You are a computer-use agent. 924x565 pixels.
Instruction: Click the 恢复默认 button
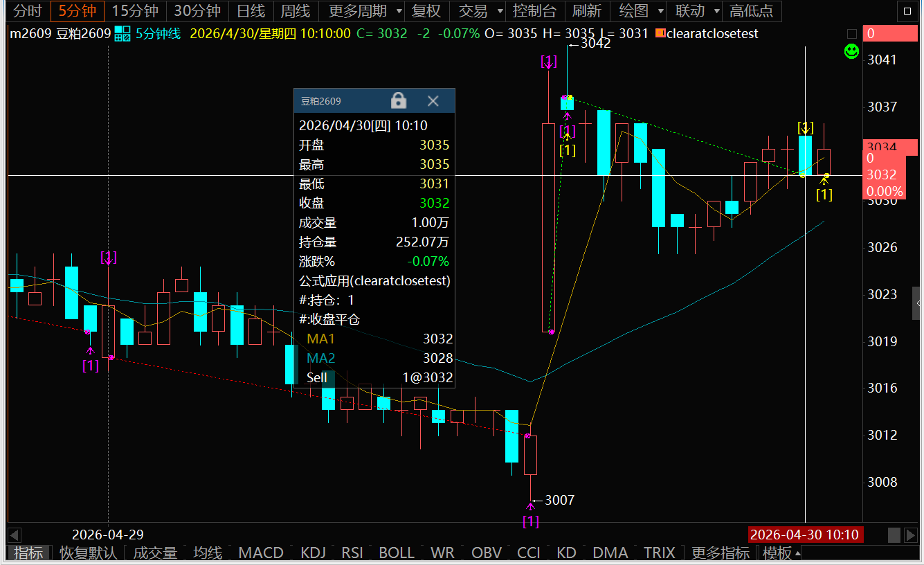(x=87, y=553)
